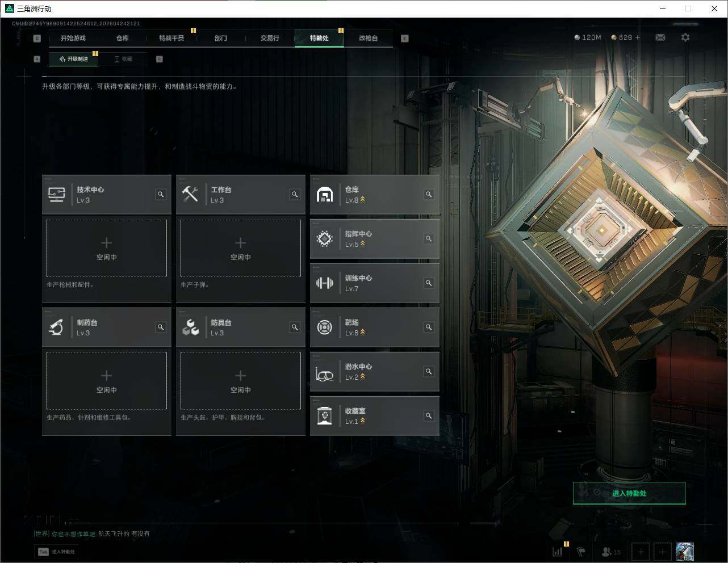Viewport: 728px width, 563px height.
Task: Open the bar chart stats icon
Action: coord(558,552)
